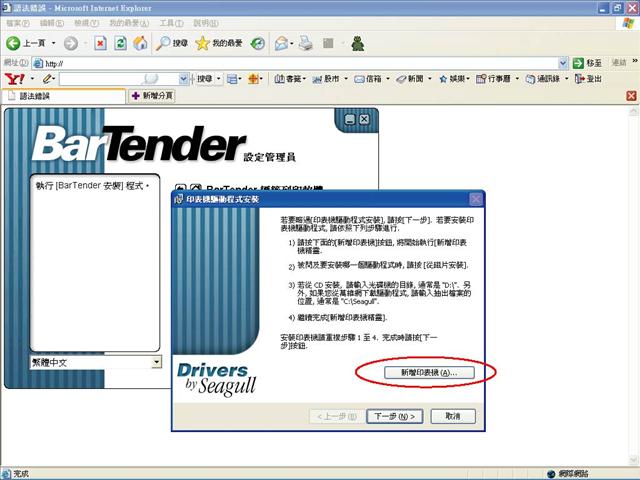Viewport: 640px width, 480px height.
Task: Open Yahoo toolbar 通訊錄 address book button
Action: tap(542, 79)
